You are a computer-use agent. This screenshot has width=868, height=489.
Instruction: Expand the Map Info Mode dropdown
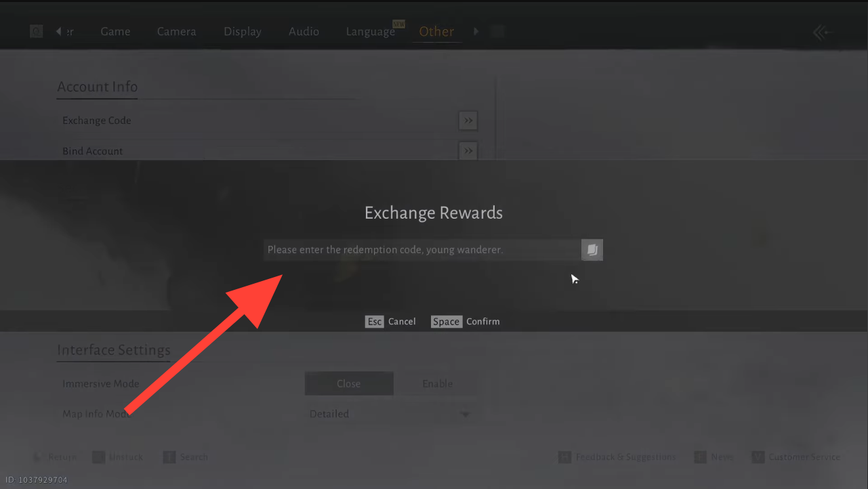pyautogui.click(x=465, y=414)
